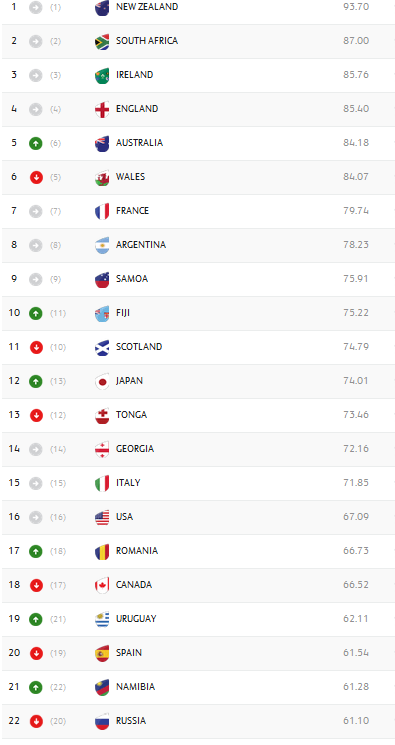Open the SCOTLAND team link
The image size is (395, 745).
(139, 347)
